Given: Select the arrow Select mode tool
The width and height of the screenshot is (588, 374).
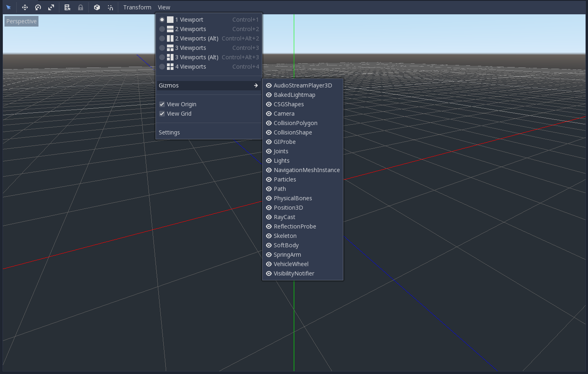Looking at the screenshot, I should coord(8,7).
